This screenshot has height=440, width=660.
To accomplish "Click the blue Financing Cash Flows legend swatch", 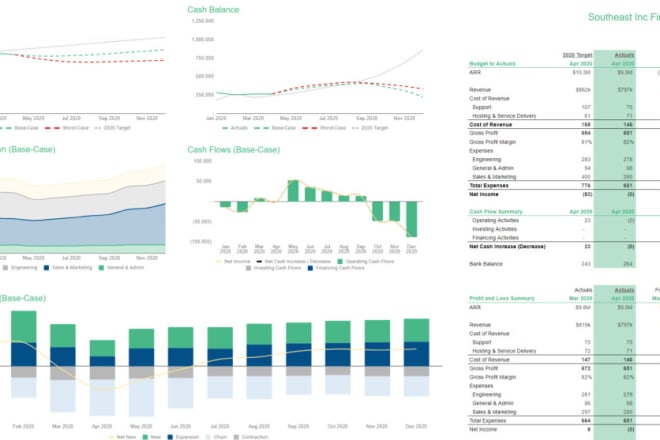I will coord(310,268).
